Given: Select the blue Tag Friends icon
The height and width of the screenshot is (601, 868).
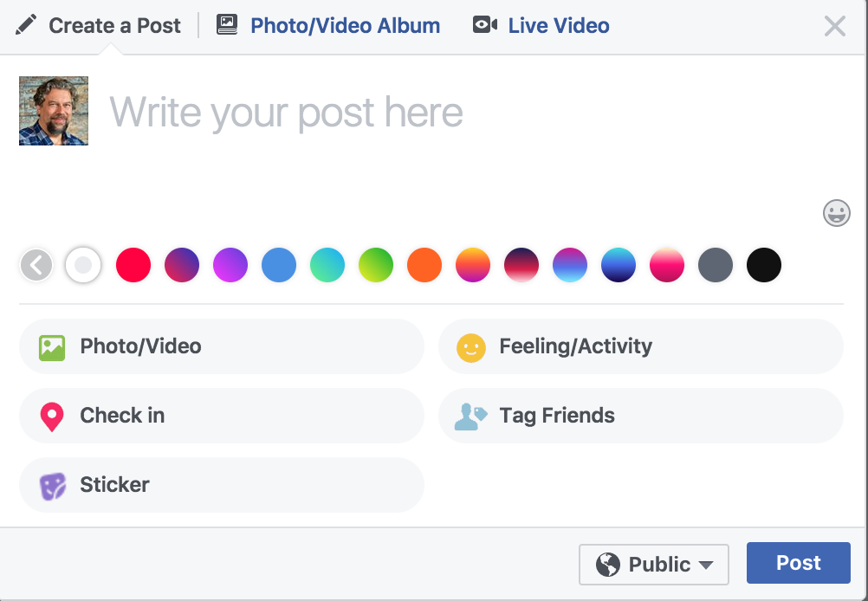Looking at the screenshot, I should point(470,416).
